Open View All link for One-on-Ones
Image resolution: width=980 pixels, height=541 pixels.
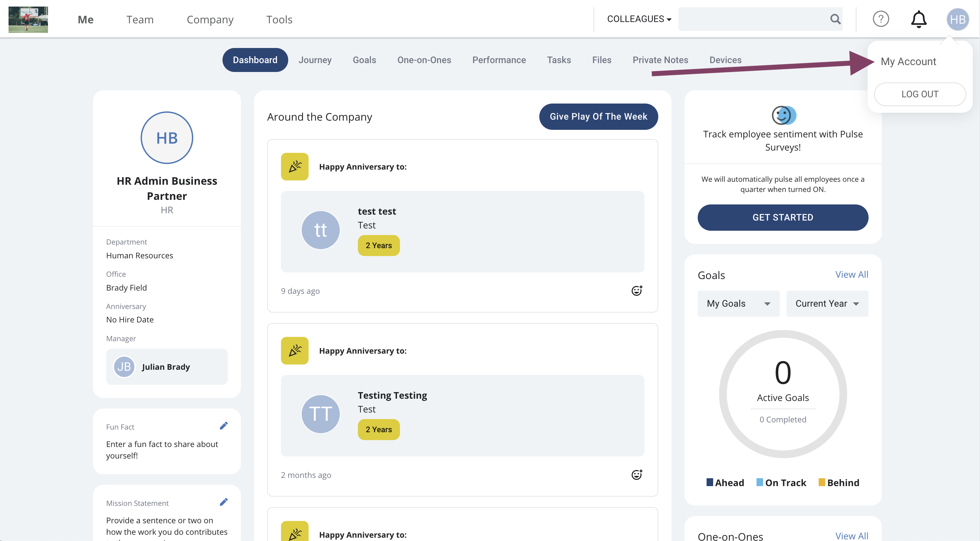pyautogui.click(x=852, y=536)
